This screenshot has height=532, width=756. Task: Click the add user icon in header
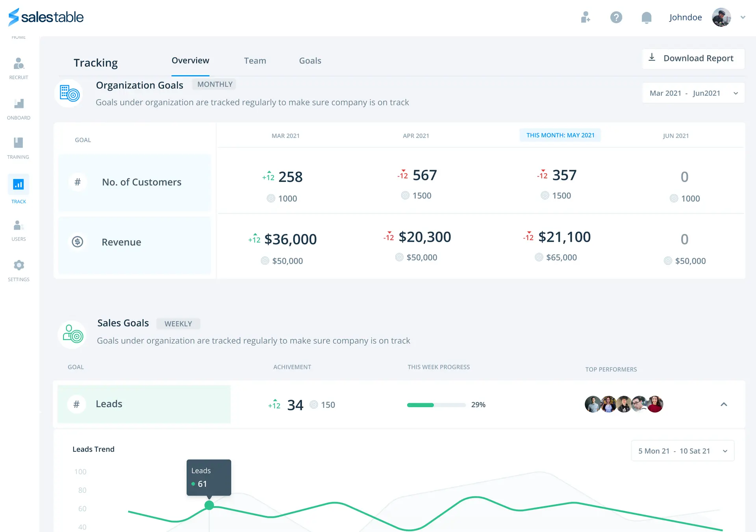(x=586, y=17)
